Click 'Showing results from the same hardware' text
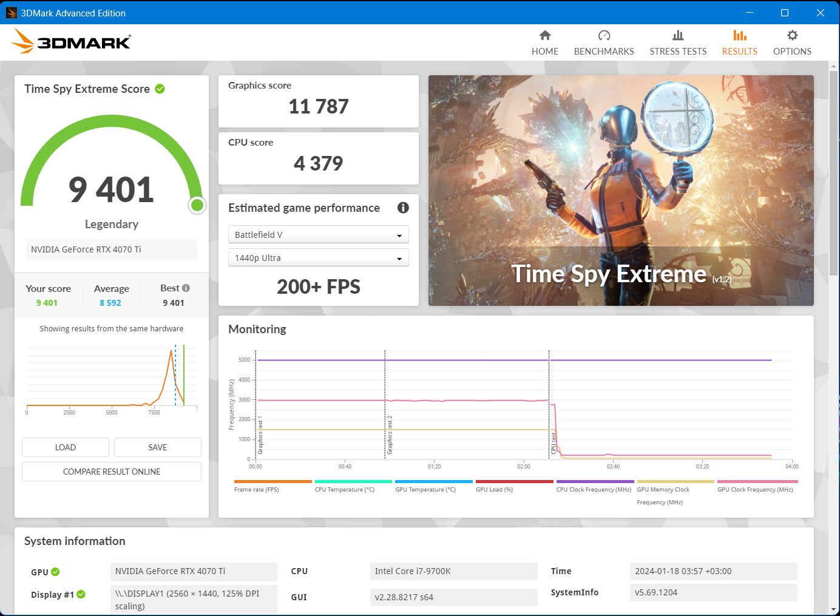This screenshot has width=840, height=616. click(112, 328)
